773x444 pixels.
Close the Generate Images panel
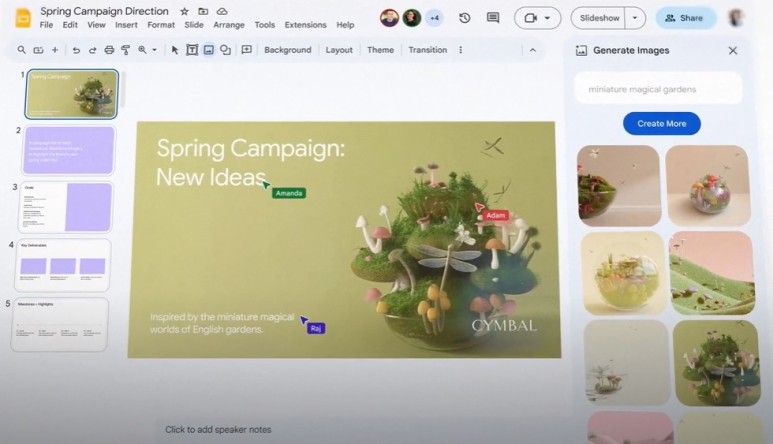coord(732,50)
